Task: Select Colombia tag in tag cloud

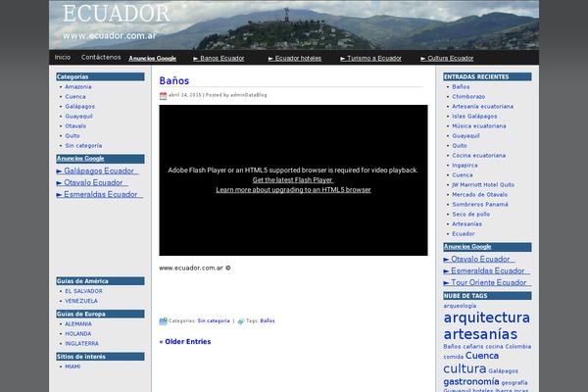Action: [x=517, y=347]
